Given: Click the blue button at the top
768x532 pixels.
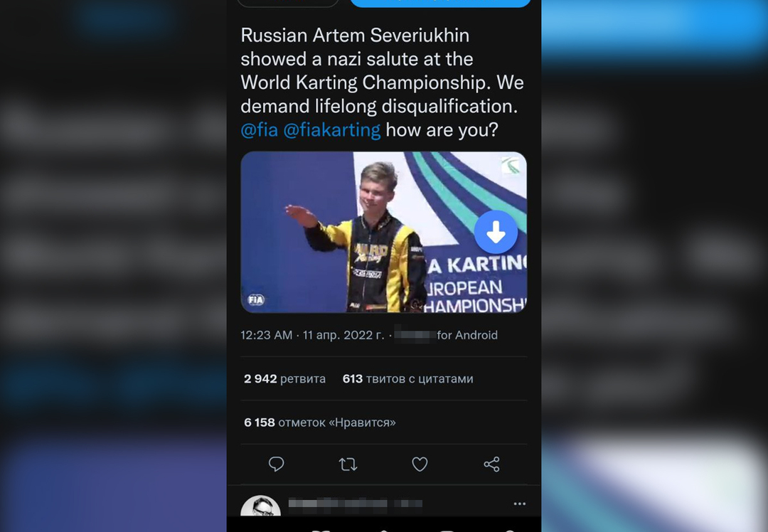Looking at the screenshot, I should tap(440, 4).
